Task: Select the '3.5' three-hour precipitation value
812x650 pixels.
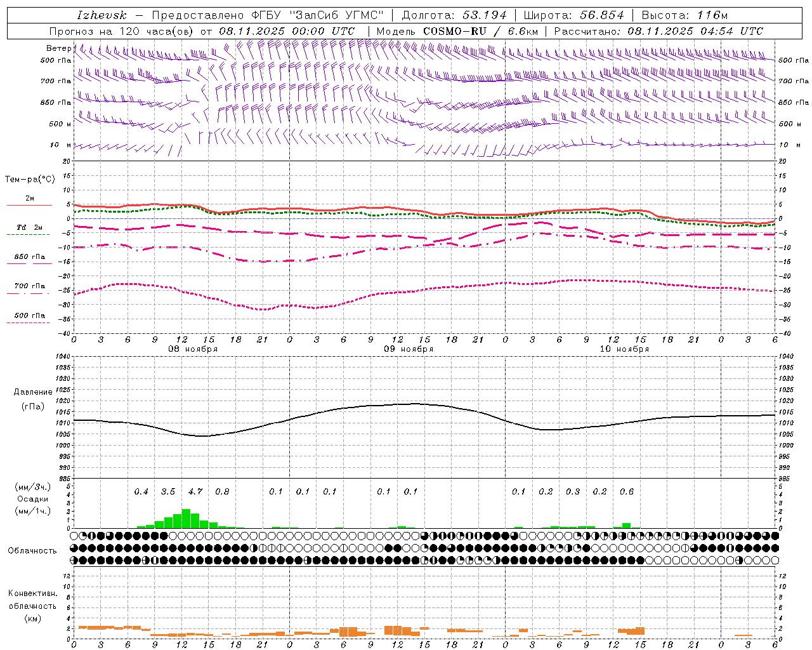Action: [168, 491]
